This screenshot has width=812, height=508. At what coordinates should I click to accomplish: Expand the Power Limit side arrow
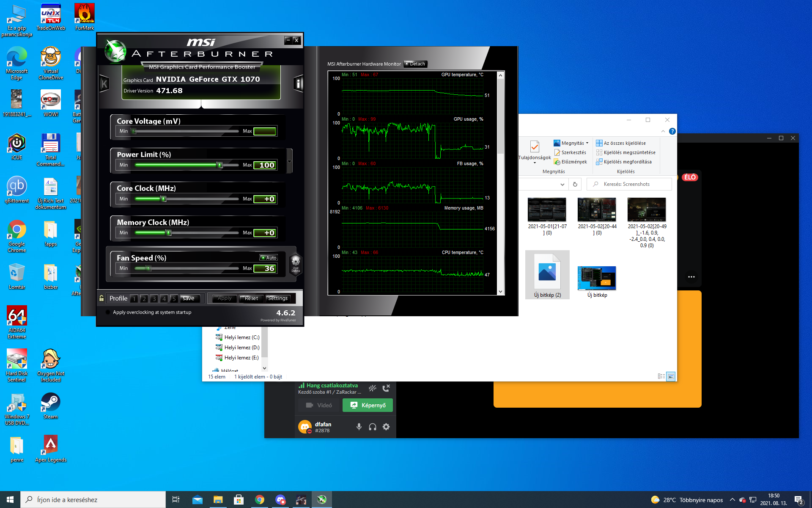[x=289, y=161]
